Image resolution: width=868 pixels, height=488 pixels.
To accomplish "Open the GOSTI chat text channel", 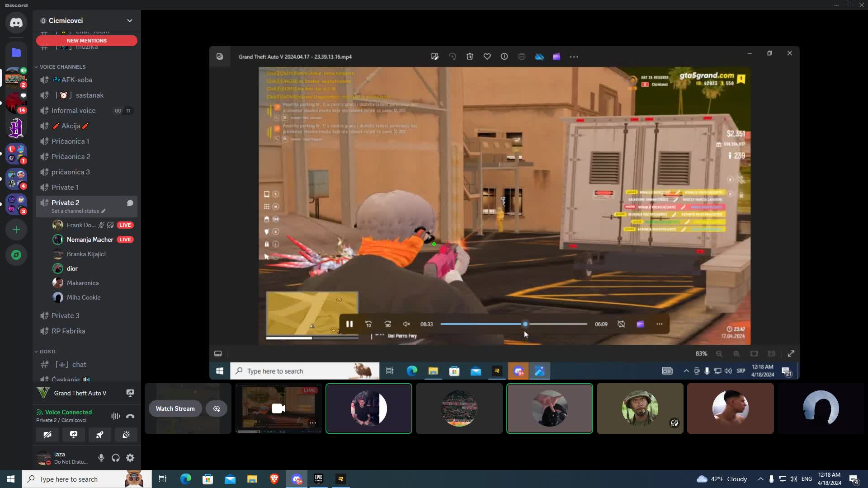I will pyautogui.click(x=86, y=364).
